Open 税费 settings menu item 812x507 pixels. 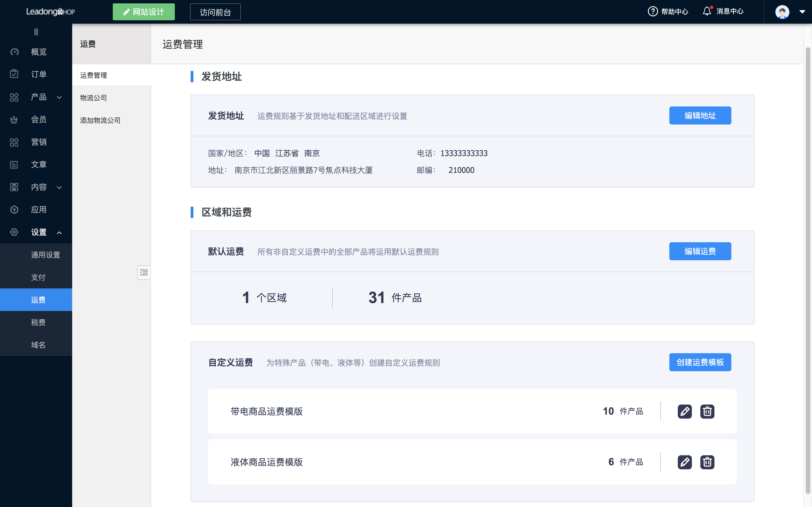[38, 322]
